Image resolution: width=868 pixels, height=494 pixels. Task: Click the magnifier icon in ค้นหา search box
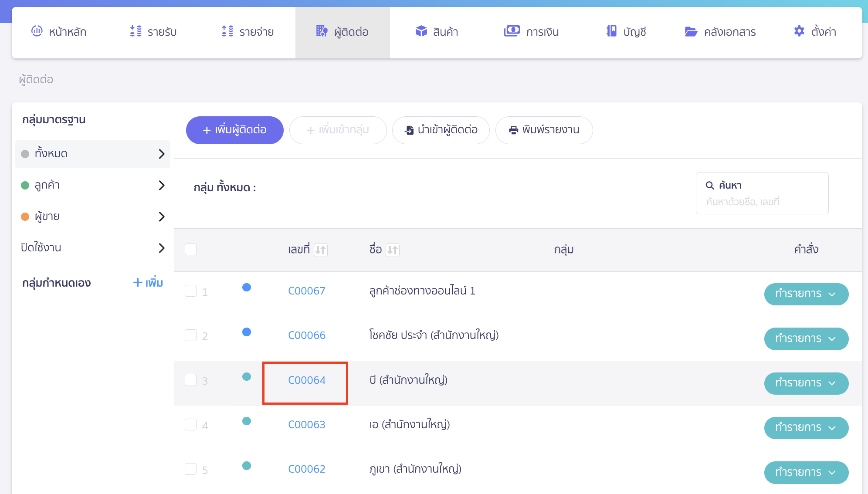click(x=709, y=184)
